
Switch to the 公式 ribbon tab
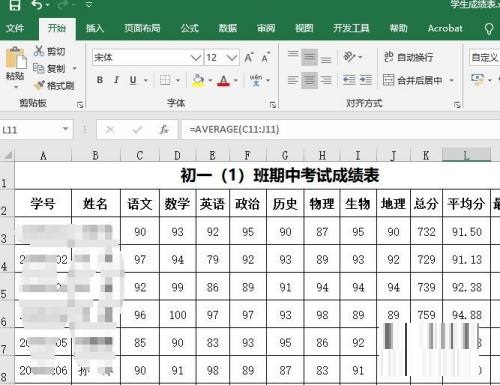190,28
